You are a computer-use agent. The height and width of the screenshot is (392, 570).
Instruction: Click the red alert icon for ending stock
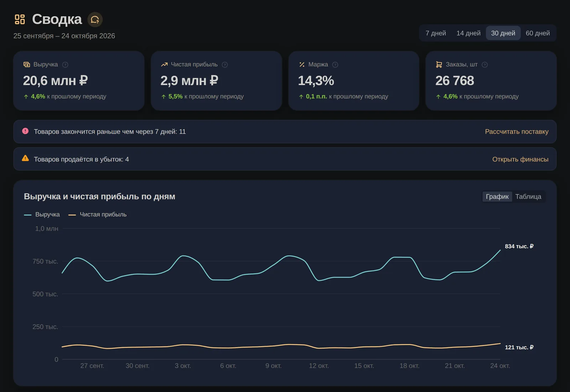point(25,131)
